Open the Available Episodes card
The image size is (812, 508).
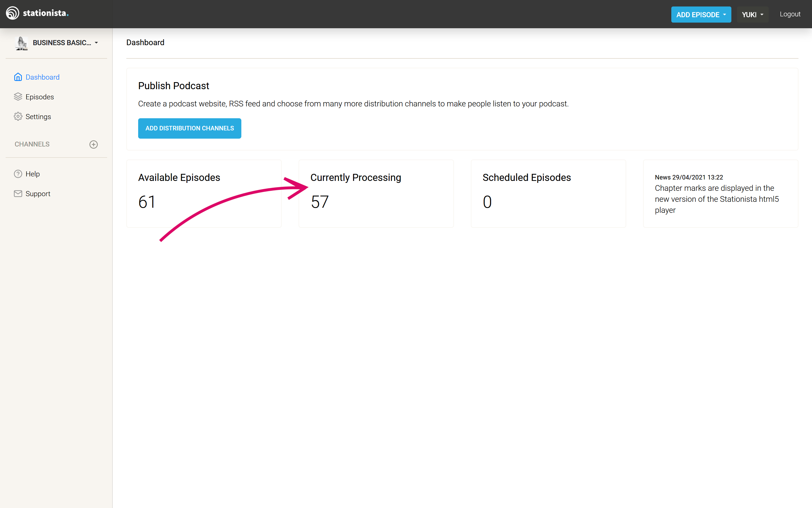pos(204,194)
